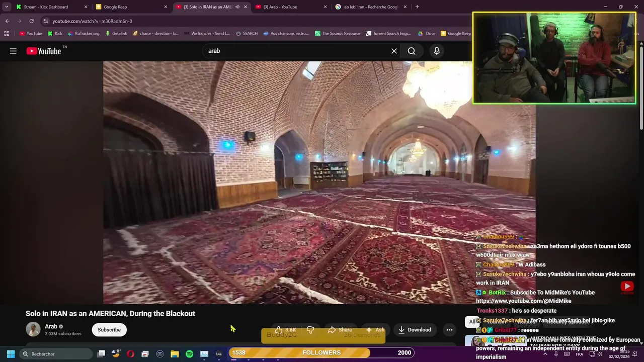
Task: Mute the audio on the Solo in IRAN tab
Action: point(237,7)
